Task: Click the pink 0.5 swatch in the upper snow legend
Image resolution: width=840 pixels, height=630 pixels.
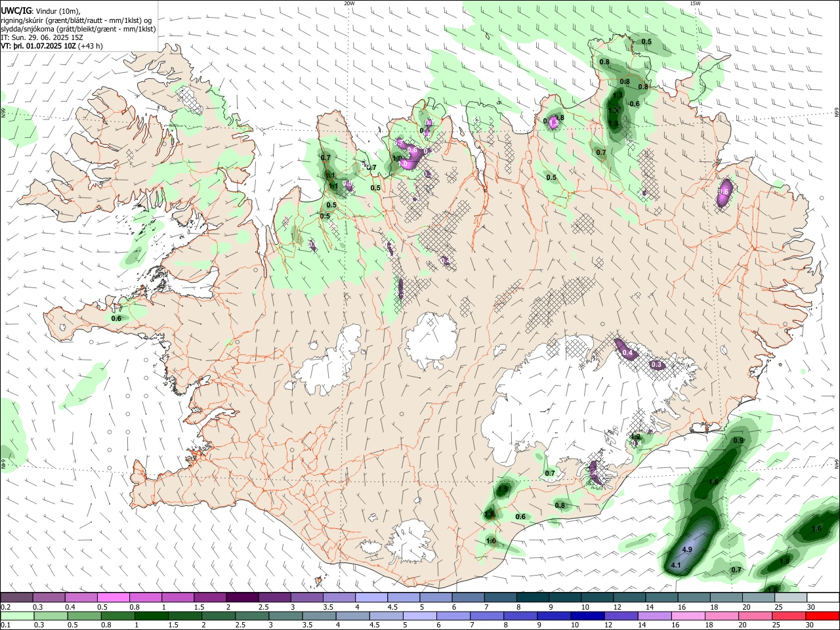Action: tap(113, 597)
